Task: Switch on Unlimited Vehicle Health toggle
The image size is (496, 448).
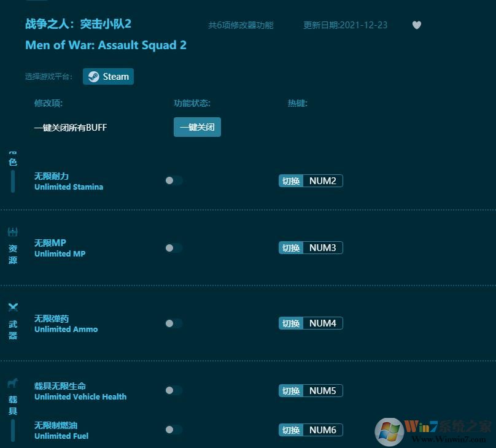Action: (172, 390)
